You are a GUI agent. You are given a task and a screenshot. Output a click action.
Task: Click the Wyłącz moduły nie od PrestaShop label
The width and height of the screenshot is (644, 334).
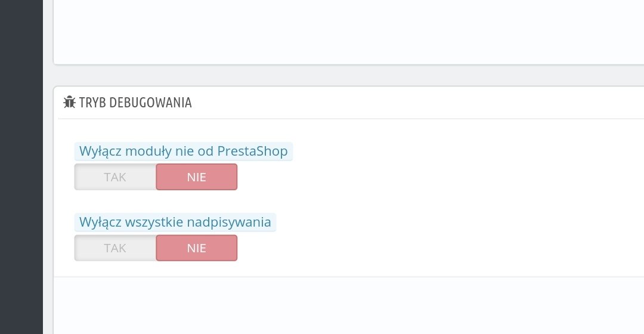click(x=183, y=151)
